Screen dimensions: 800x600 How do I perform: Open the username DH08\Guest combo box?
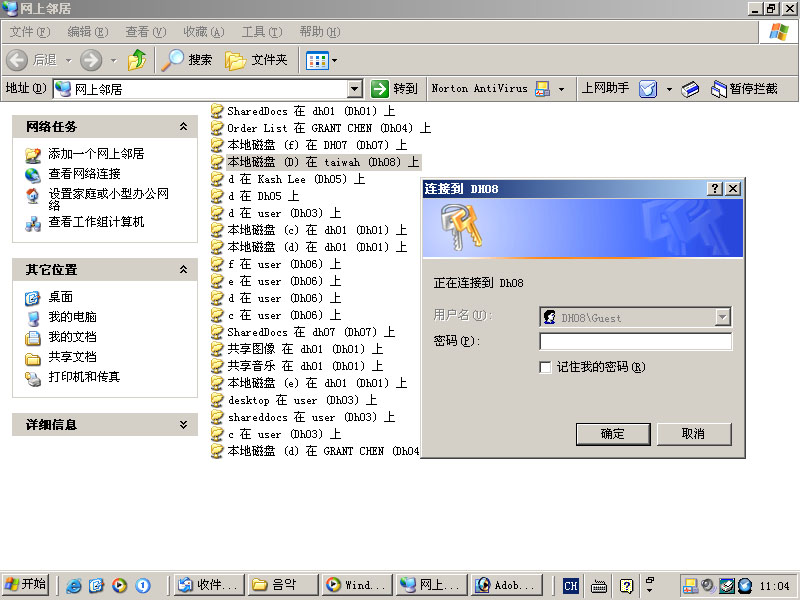pos(635,317)
